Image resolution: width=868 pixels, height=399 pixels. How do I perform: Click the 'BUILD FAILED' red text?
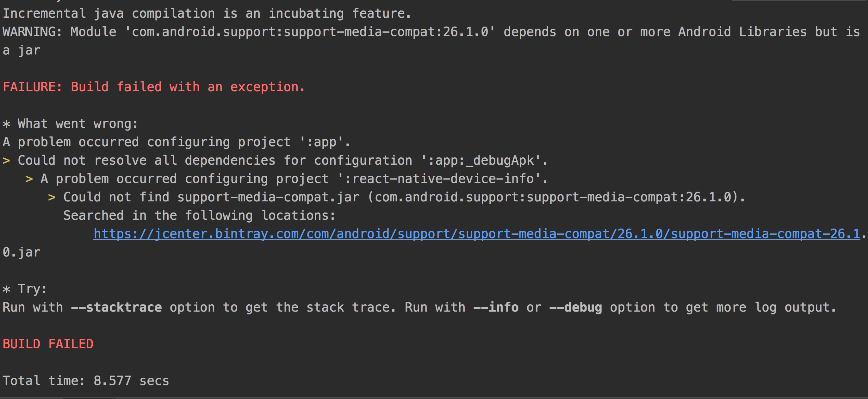48,344
